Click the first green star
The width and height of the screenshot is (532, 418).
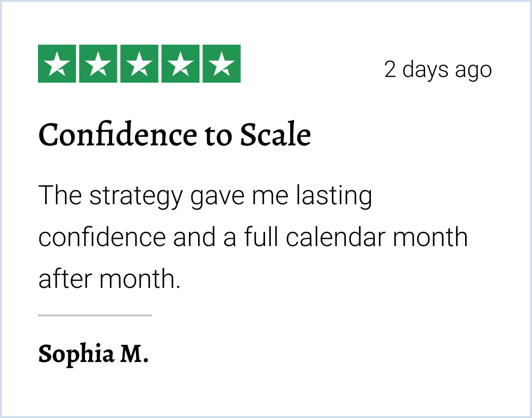click(x=57, y=64)
